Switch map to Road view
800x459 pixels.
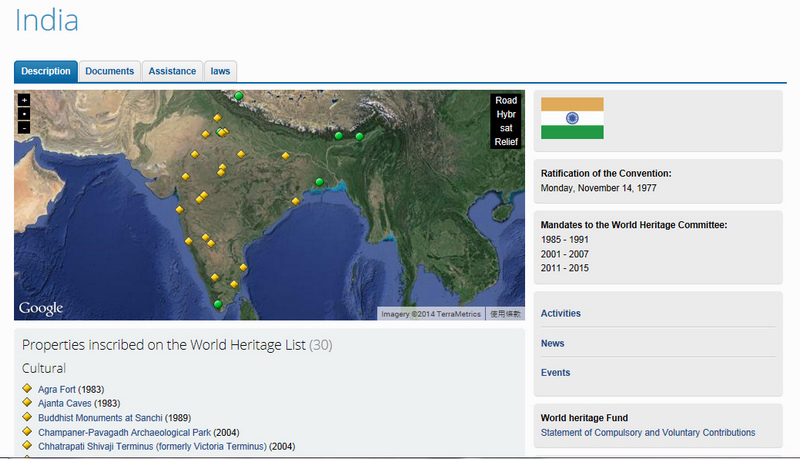[x=506, y=100]
